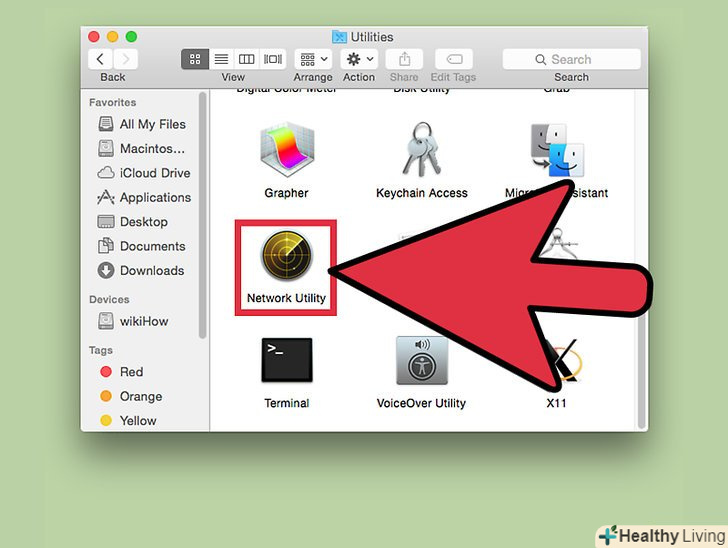728x548 pixels.
Task: Open the Keychain Access keys icon
Action: coord(422,150)
